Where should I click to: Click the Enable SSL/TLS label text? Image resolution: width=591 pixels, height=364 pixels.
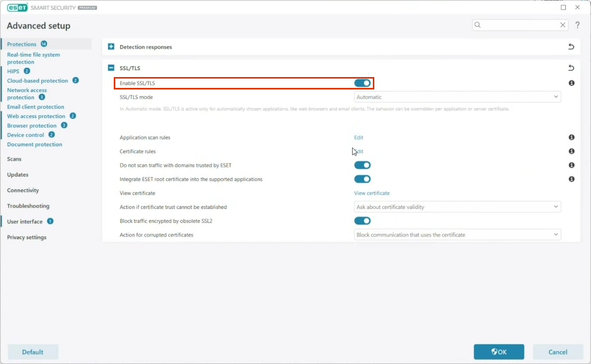point(137,83)
